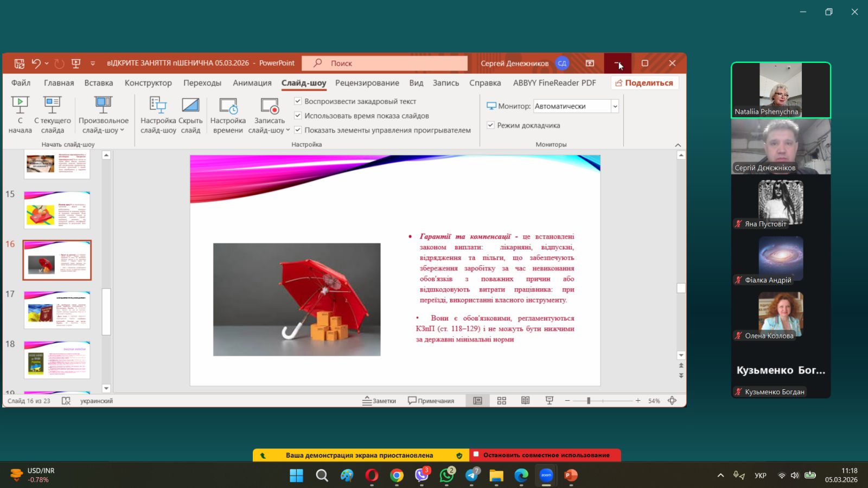Click the Hide Slide icon
Screen dimensions: 868x488
190,105
